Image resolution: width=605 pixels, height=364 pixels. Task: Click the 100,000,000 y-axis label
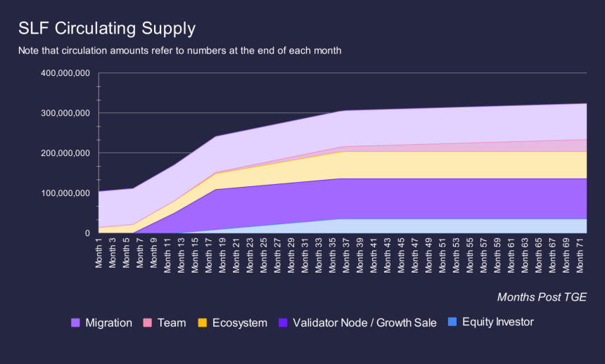[65, 193]
